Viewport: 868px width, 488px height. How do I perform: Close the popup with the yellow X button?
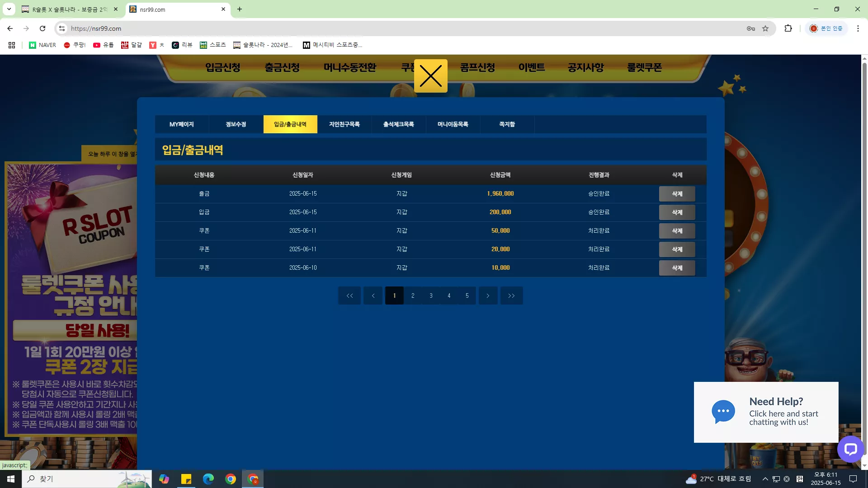[x=430, y=76]
